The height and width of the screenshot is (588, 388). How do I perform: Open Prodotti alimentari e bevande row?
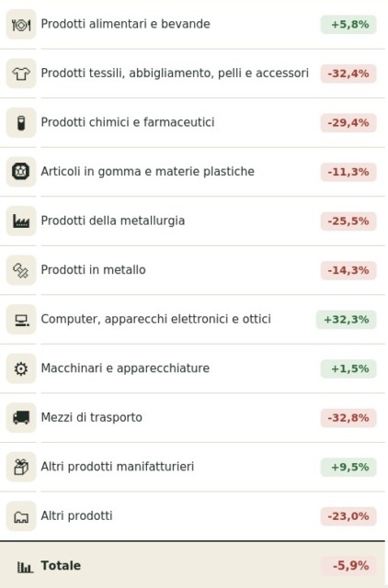tap(192, 25)
